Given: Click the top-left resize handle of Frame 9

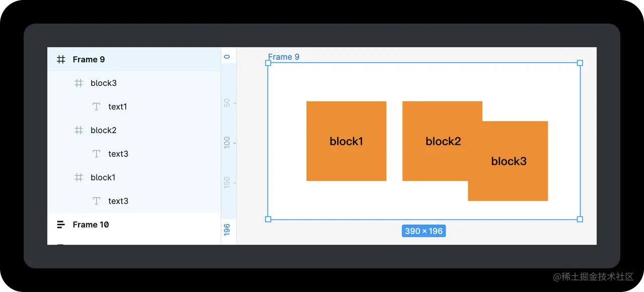Looking at the screenshot, I should tap(268, 63).
